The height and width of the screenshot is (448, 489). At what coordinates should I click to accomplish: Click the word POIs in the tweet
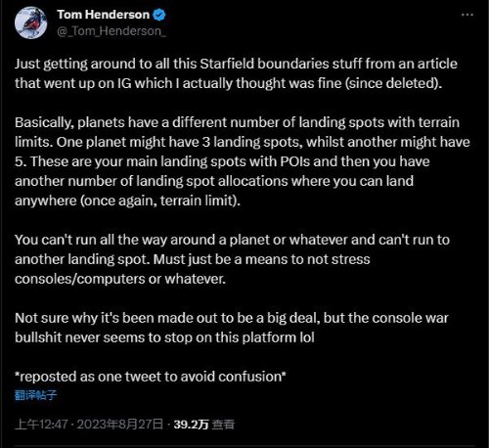(x=294, y=161)
